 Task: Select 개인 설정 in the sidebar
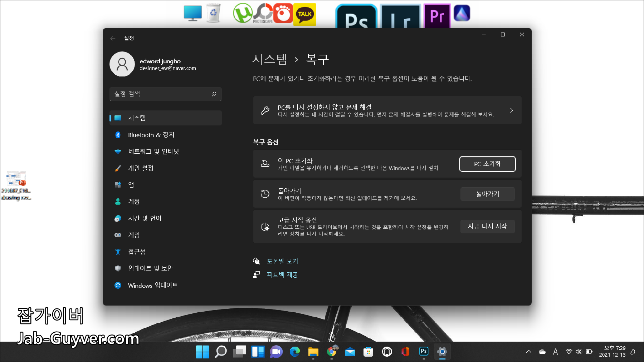click(165, 168)
